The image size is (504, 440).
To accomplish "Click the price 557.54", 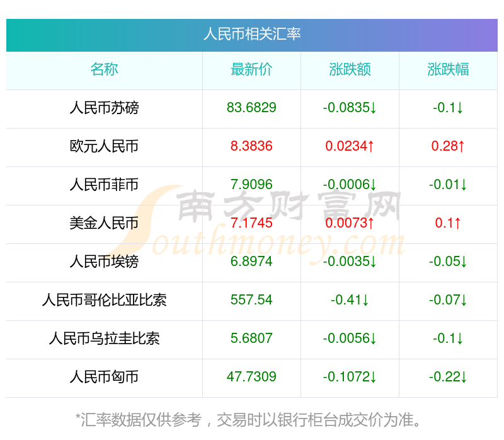I will [x=251, y=300].
